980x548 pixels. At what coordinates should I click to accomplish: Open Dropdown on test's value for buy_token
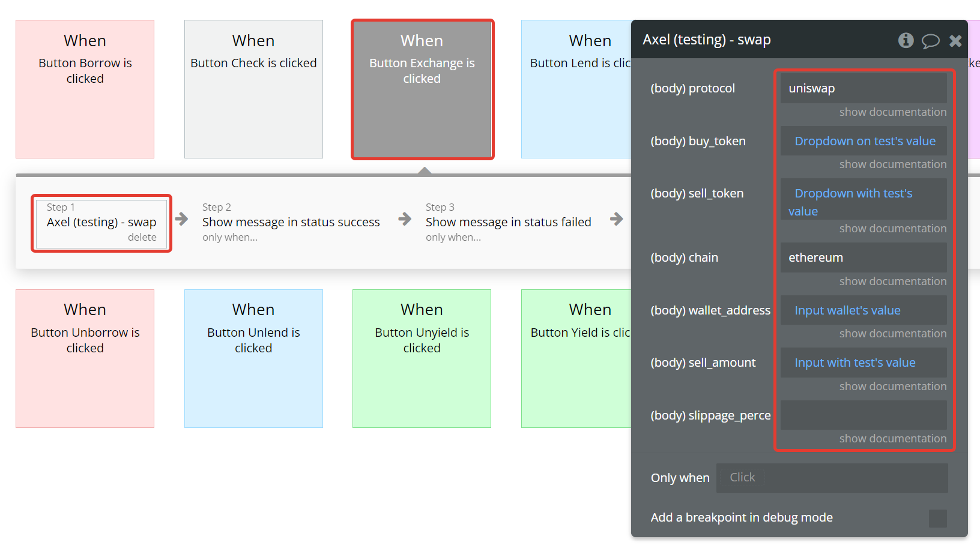pyautogui.click(x=864, y=141)
